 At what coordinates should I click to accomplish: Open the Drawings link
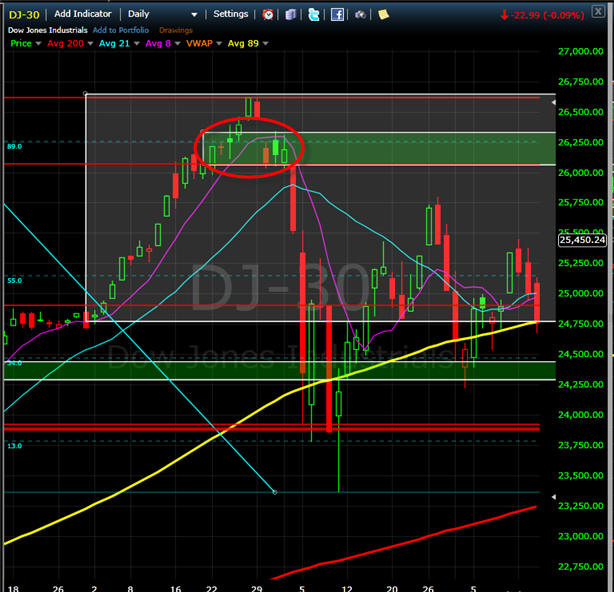coord(176,30)
